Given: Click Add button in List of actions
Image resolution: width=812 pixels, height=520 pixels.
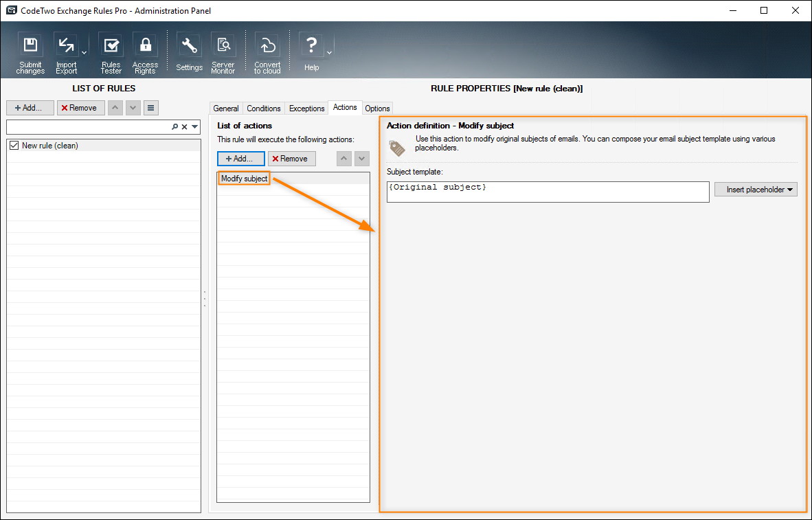Looking at the screenshot, I should (241, 159).
